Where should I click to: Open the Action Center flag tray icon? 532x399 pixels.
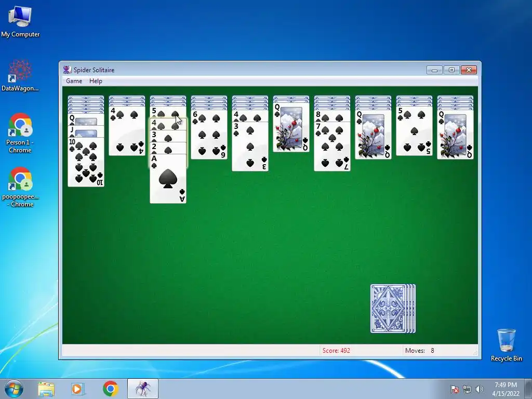point(454,389)
